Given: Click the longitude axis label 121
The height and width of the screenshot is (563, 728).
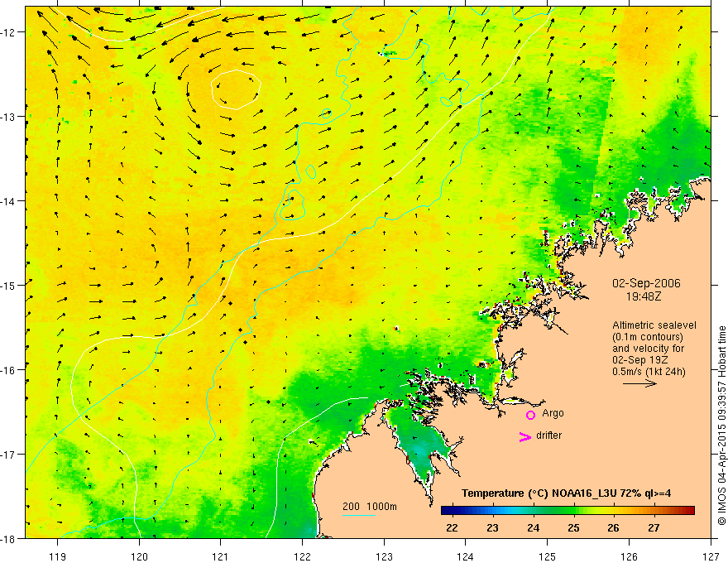Looking at the screenshot, I should [221, 556].
